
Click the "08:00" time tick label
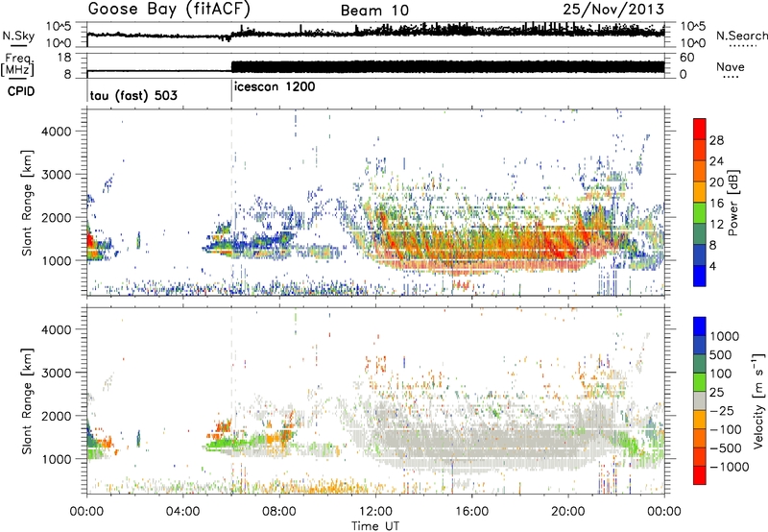tap(279, 512)
